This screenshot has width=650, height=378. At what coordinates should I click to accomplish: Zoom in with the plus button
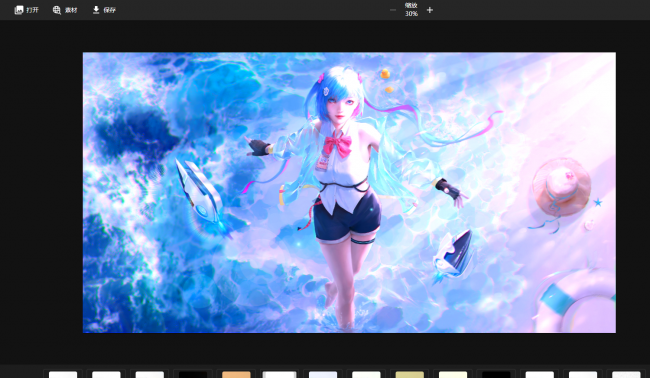pos(429,10)
